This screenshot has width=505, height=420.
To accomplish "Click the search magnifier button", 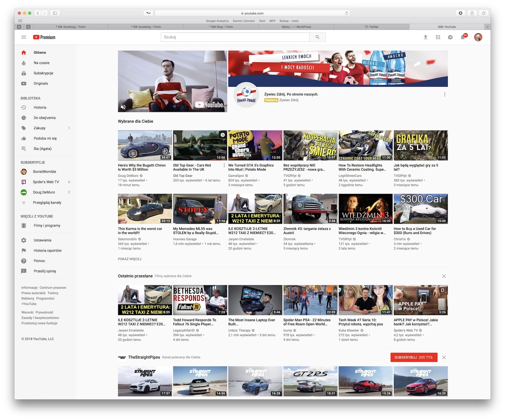I will pos(317,37).
